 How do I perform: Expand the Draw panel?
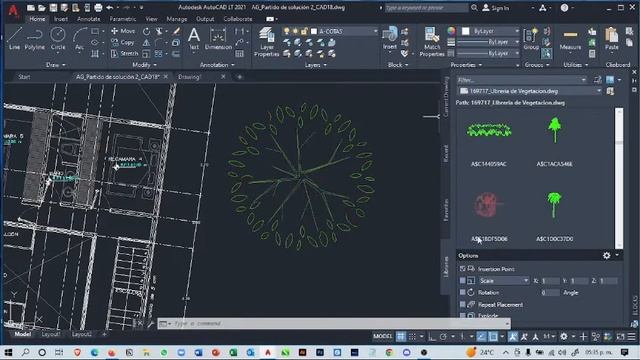(56, 64)
